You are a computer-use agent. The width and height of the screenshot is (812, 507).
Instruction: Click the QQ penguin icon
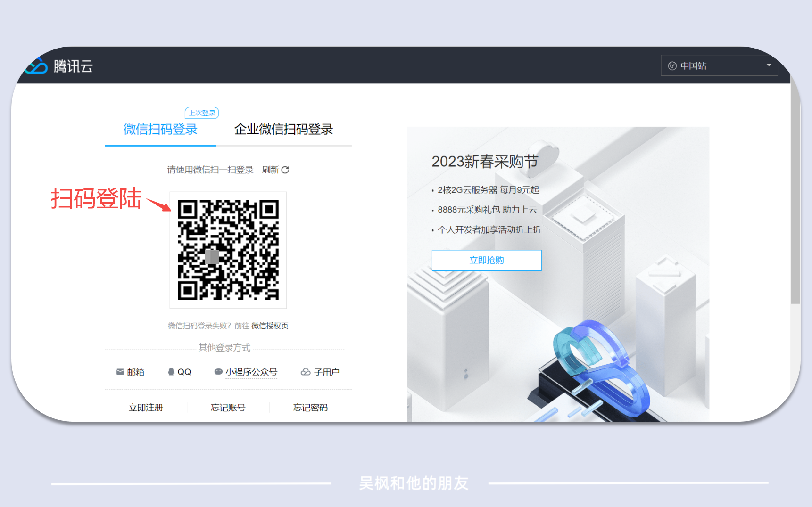pyautogui.click(x=171, y=372)
